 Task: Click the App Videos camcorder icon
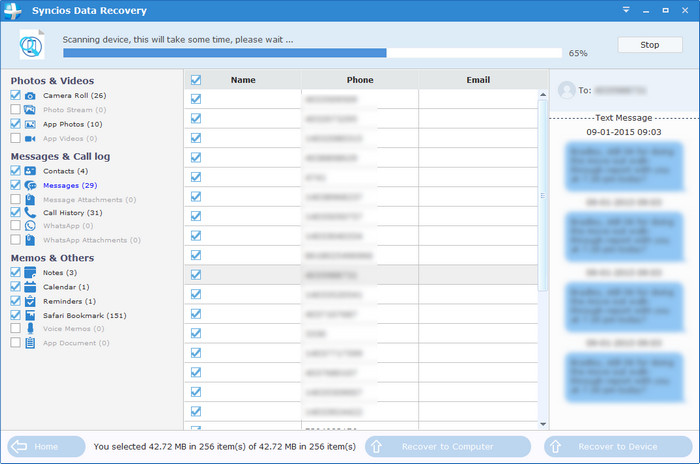(30, 138)
